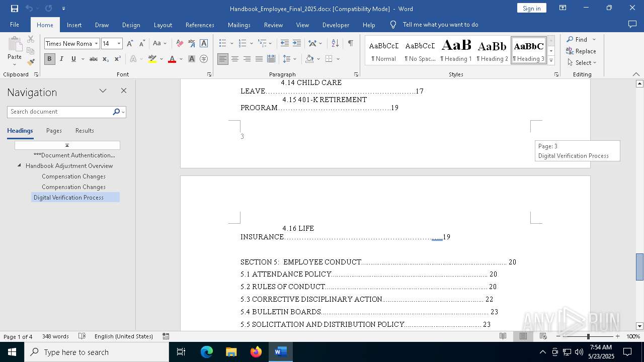Toggle underline formatting
The image size is (644, 362).
[73, 59]
